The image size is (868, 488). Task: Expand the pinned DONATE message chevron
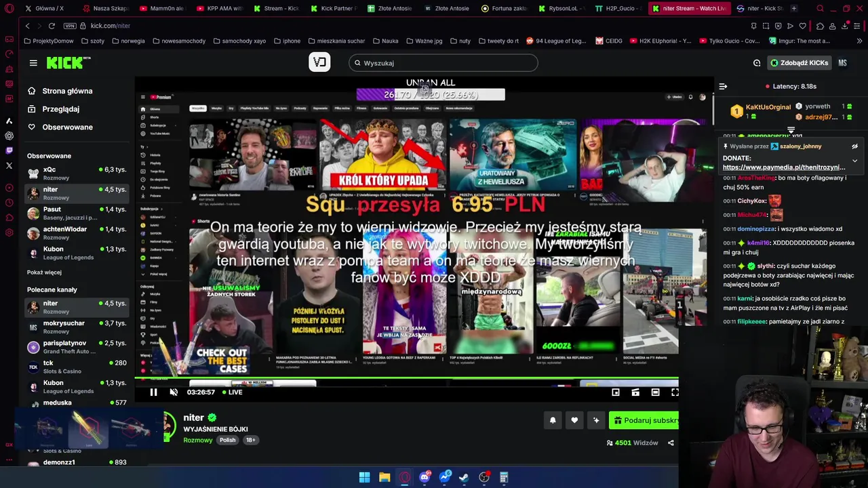[854, 161]
